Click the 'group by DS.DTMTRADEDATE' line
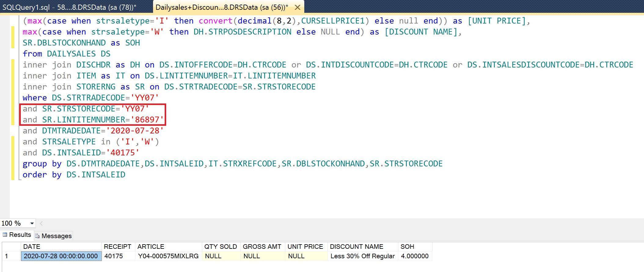644x272 pixels. (232, 164)
